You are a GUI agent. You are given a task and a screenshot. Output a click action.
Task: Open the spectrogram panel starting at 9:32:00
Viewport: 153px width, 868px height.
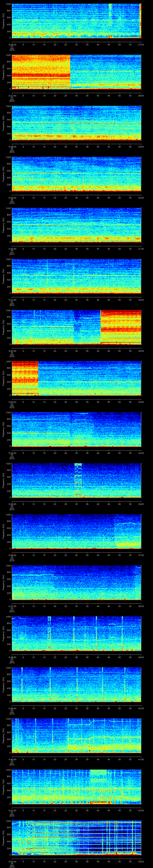pos(77,327)
